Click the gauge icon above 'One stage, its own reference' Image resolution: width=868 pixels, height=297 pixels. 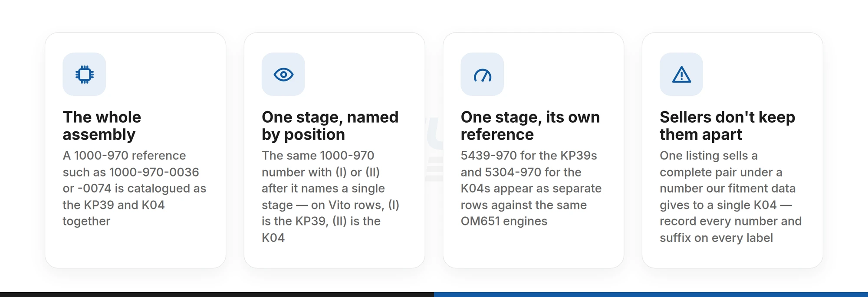(482, 75)
